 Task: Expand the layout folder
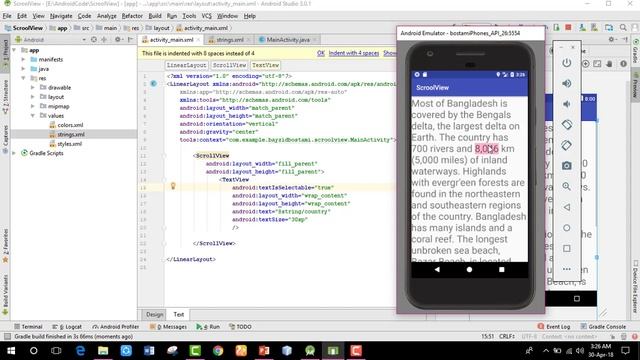coord(33,97)
